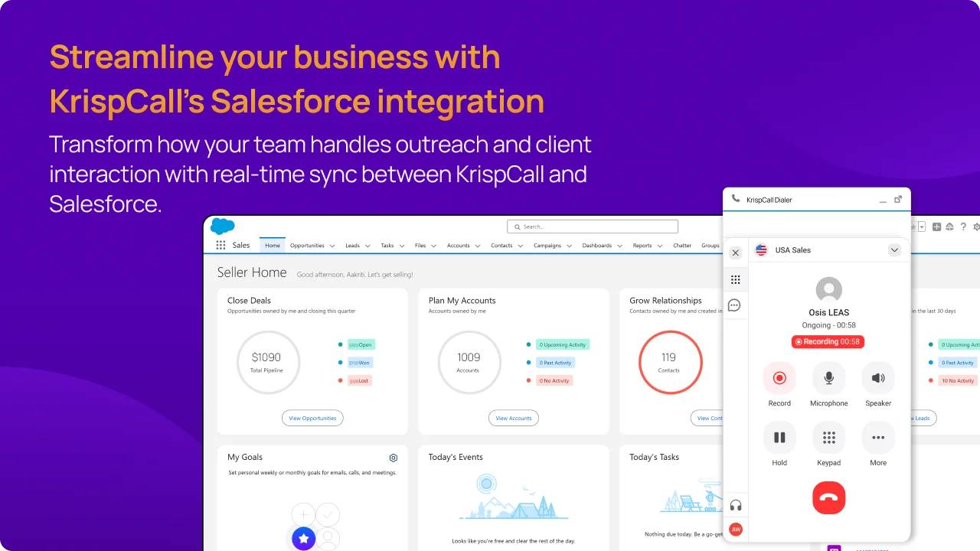Expand the Campaigns tab chevron
This screenshot has height=551, width=980.
pyautogui.click(x=570, y=246)
